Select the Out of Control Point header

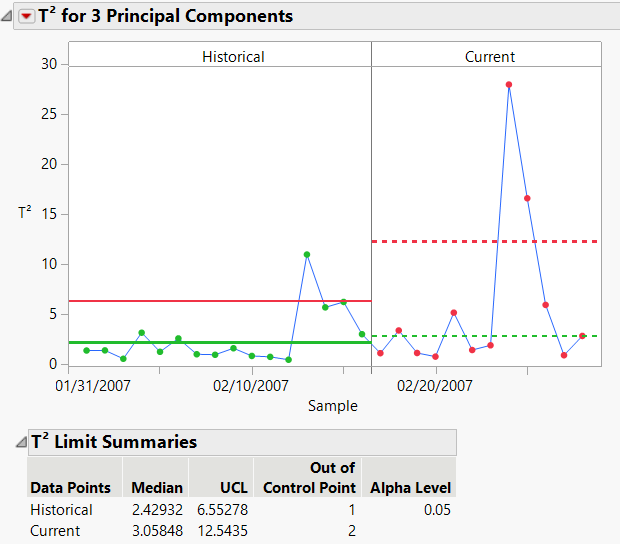point(309,478)
